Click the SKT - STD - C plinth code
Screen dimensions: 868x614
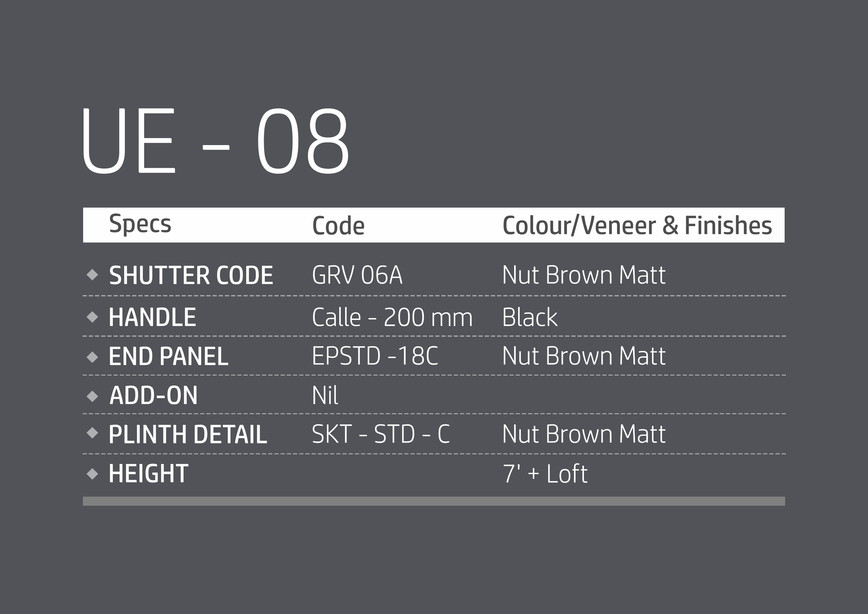(381, 434)
